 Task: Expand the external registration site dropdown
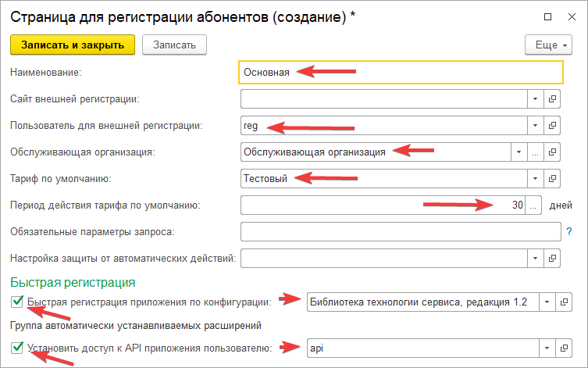(535, 99)
